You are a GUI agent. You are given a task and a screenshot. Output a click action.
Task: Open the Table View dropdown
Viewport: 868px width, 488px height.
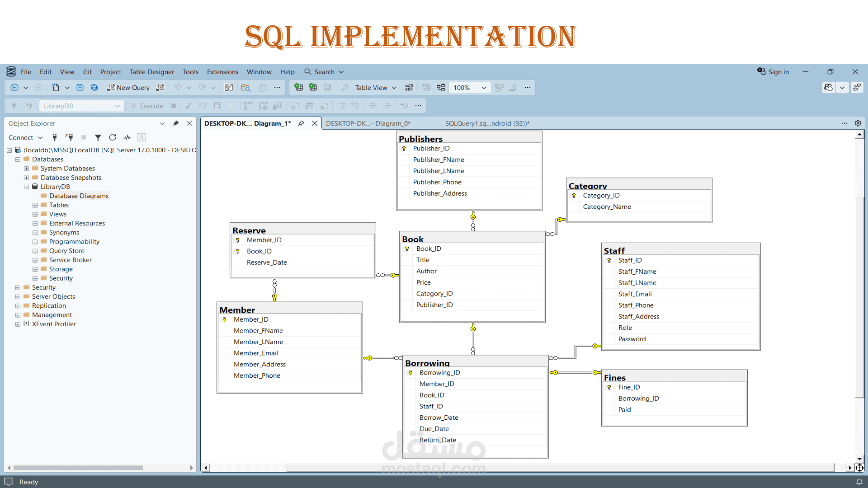coord(394,88)
